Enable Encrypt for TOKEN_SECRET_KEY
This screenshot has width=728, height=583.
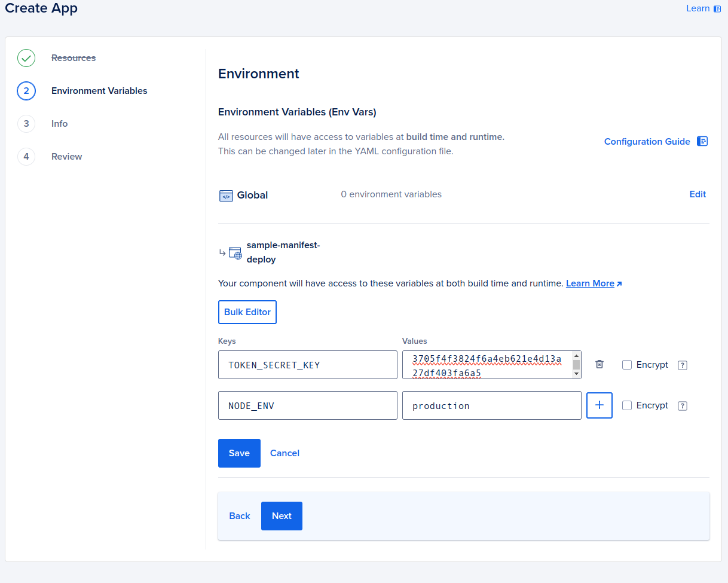coord(627,365)
